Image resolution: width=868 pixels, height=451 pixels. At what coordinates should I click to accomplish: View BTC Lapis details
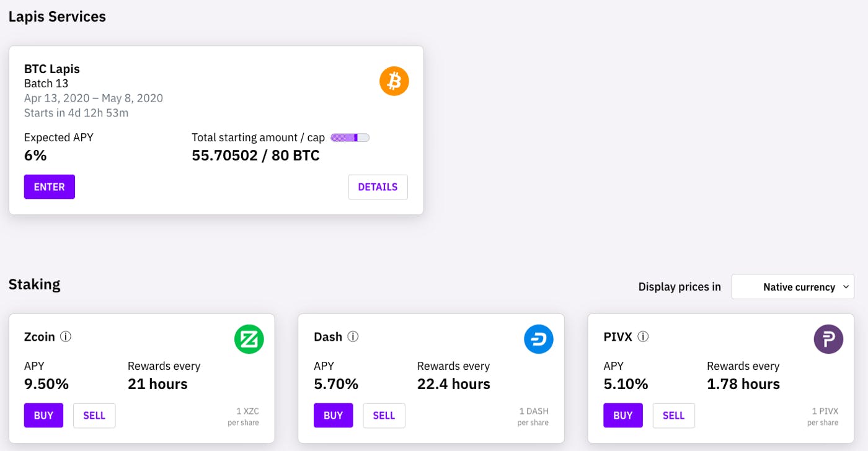(378, 187)
